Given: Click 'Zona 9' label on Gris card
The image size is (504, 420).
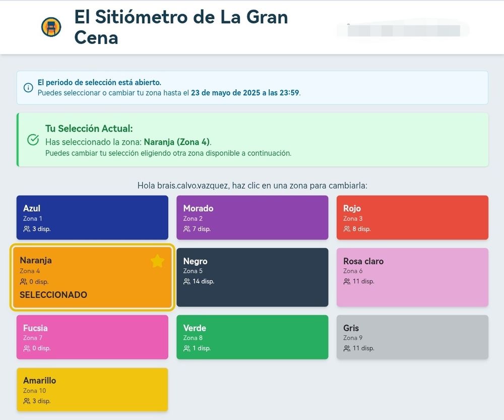Looking at the screenshot, I should 353,338.
